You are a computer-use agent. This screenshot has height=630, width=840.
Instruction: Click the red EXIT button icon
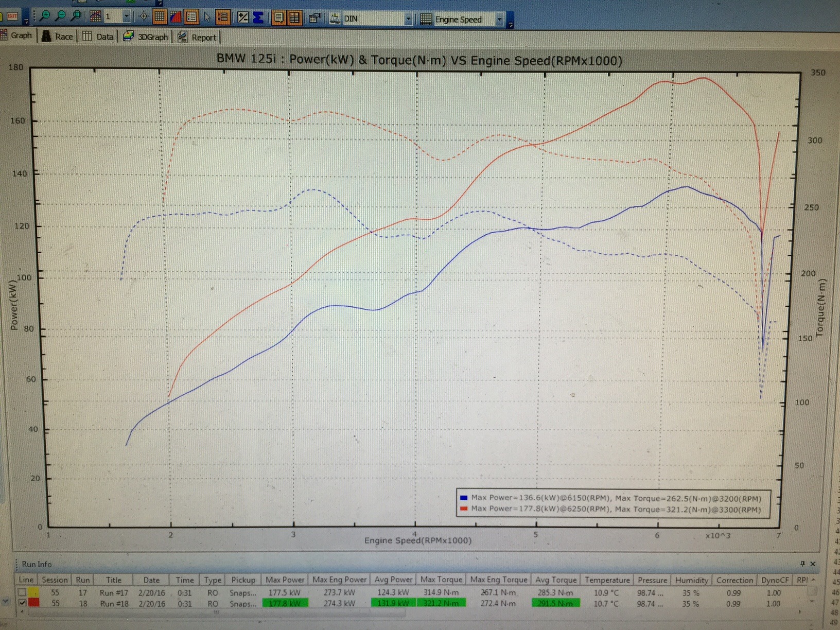point(11,16)
